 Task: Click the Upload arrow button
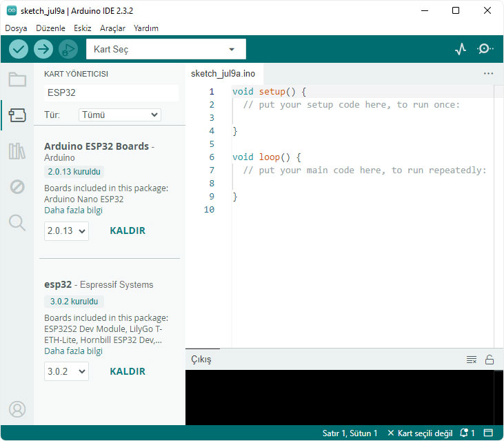(x=43, y=49)
